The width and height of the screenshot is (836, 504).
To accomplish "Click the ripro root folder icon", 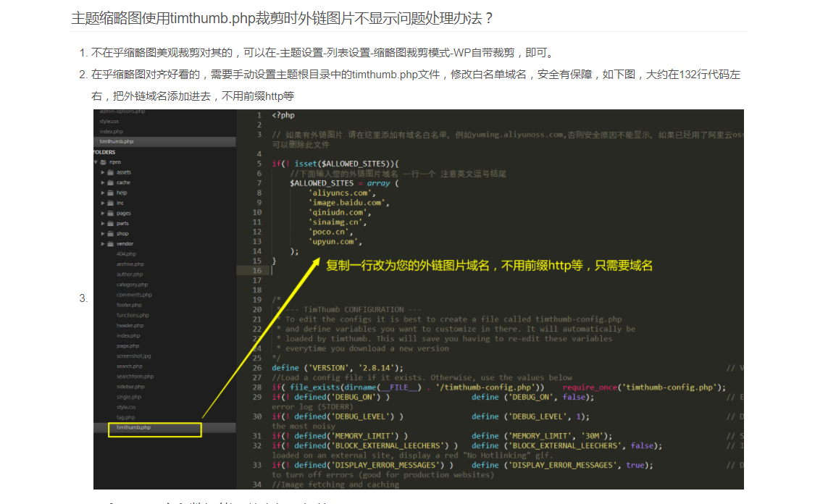I will click(x=103, y=162).
